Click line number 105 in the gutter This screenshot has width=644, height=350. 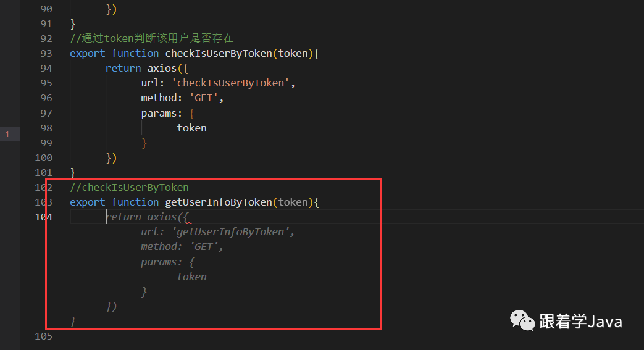click(x=44, y=336)
